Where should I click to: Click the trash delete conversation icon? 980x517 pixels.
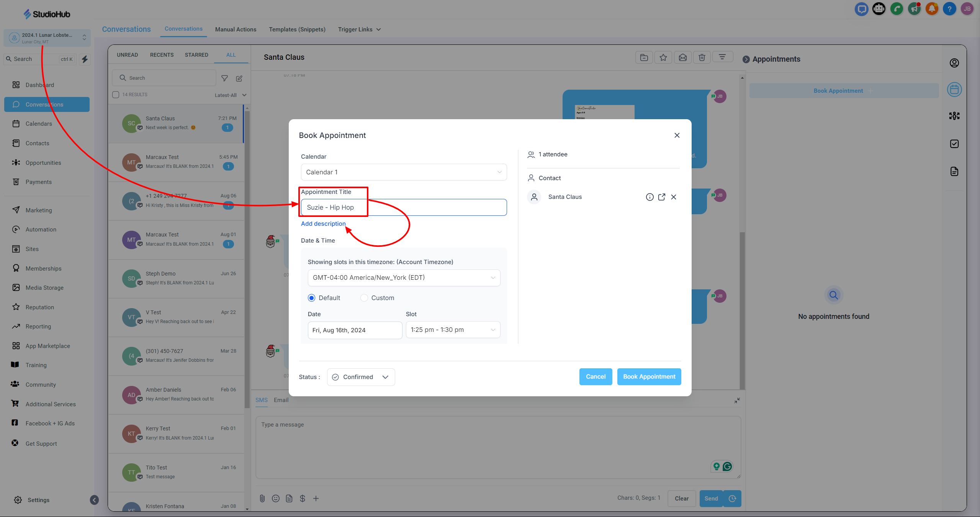(702, 57)
